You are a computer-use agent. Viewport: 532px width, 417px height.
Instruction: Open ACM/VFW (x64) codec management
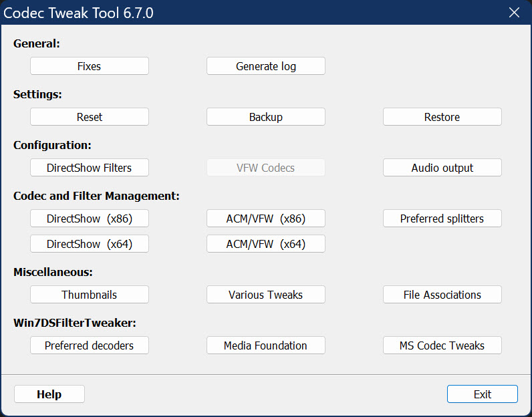tap(265, 244)
